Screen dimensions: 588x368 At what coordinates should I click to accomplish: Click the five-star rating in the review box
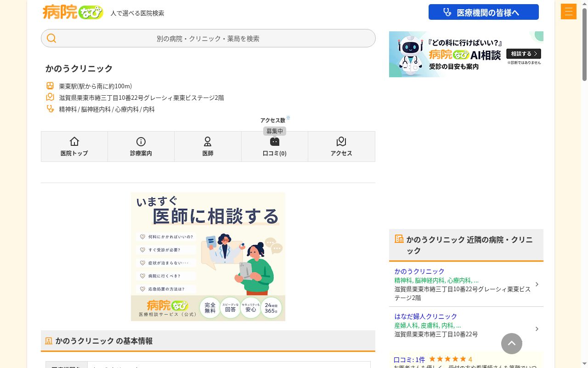[x=447, y=359]
